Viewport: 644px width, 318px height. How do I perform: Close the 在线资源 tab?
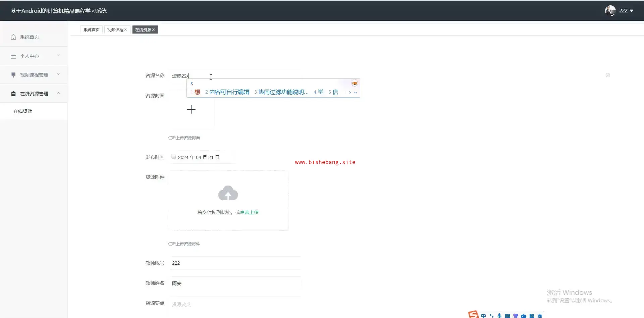pyautogui.click(x=153, y=30)
